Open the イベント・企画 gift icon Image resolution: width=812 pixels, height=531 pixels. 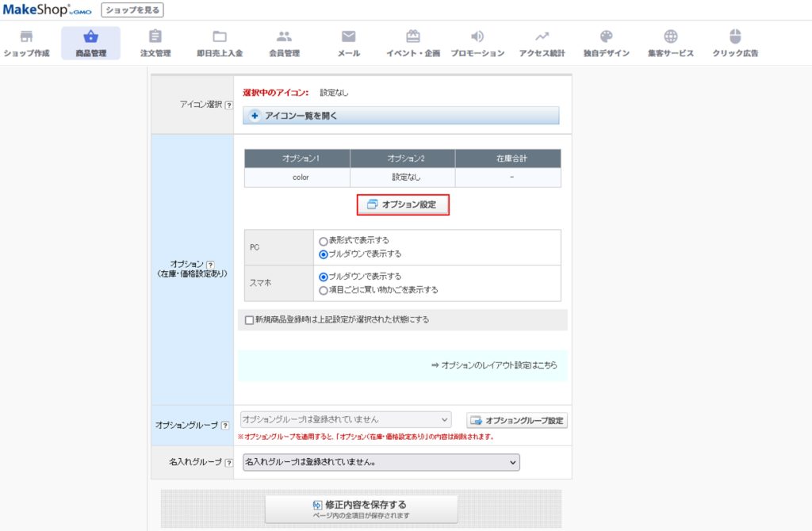(412, 36)
